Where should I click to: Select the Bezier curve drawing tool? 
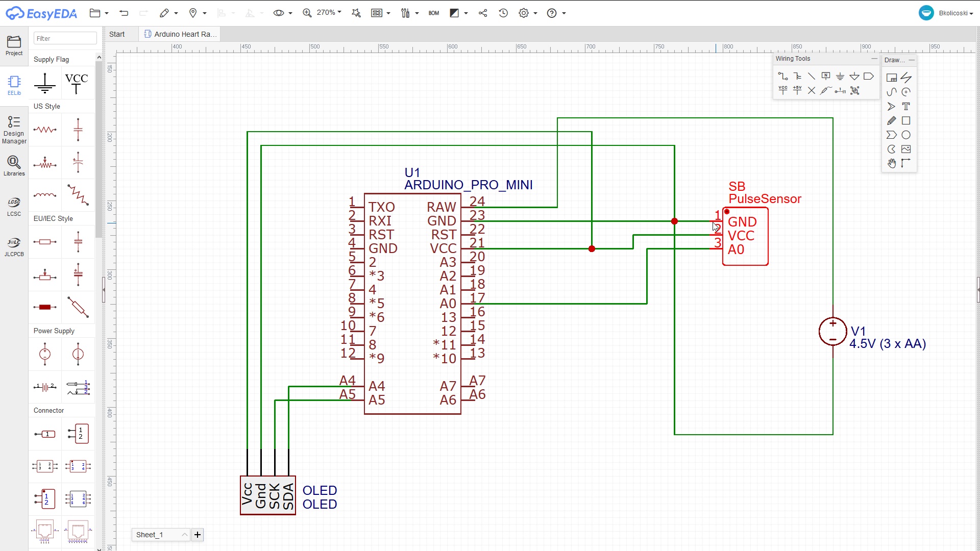[892, 92]
